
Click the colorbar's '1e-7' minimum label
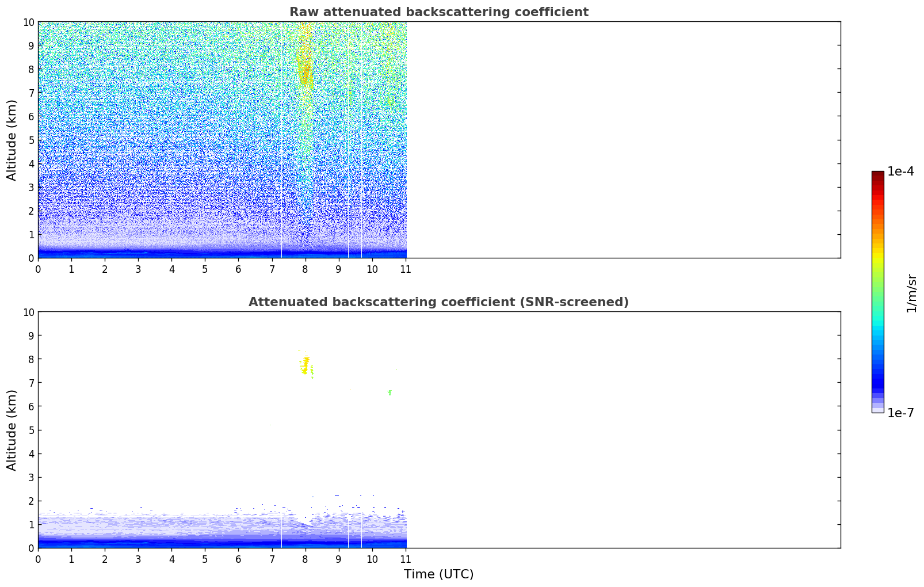(x=900, y=413)
